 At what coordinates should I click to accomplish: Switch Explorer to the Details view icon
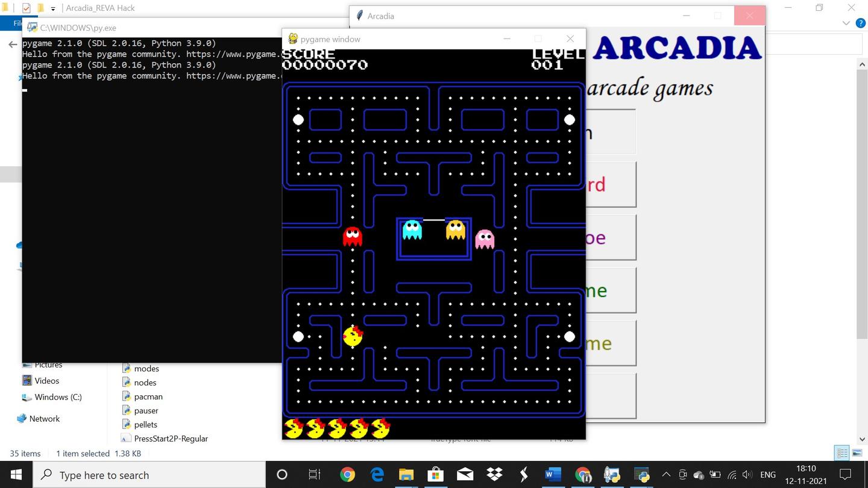(842, 452)
